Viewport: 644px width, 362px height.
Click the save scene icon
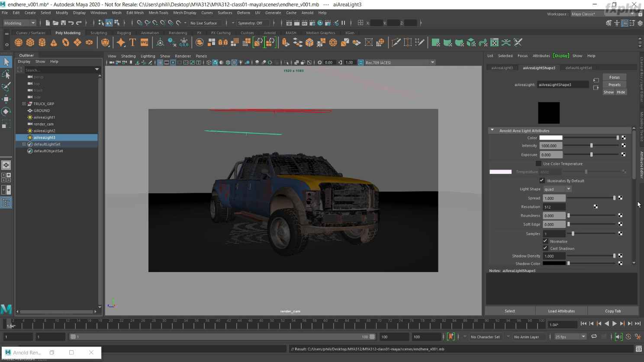click(63, 23)
